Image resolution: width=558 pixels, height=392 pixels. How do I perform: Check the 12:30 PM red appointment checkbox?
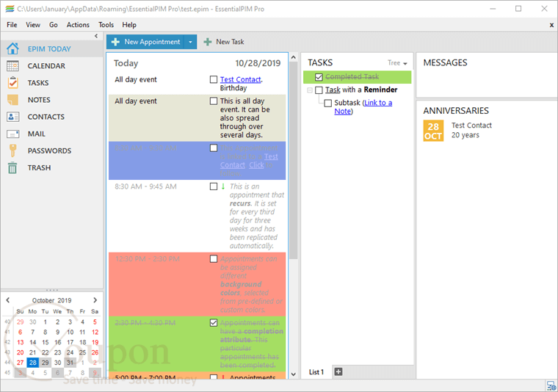pyautogui.click(x=214, y=258)
